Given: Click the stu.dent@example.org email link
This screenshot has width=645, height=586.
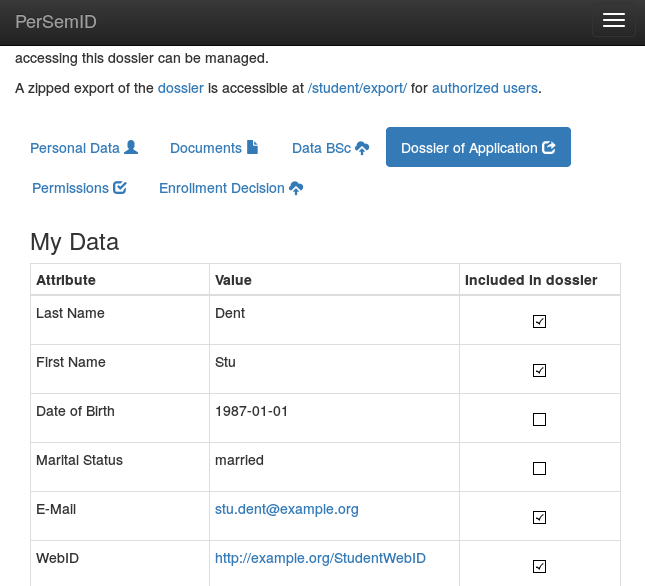Looking at the screenshot, I should [x=287, y=509].
